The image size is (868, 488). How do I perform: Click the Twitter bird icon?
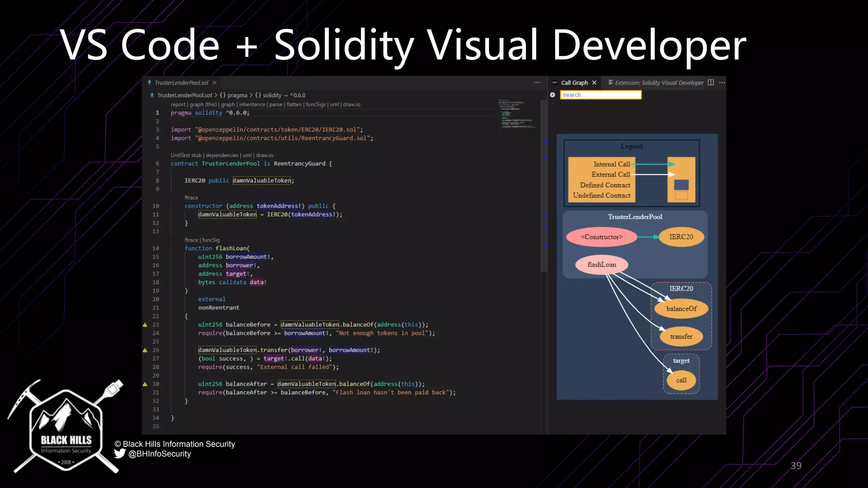coord(120,454)
